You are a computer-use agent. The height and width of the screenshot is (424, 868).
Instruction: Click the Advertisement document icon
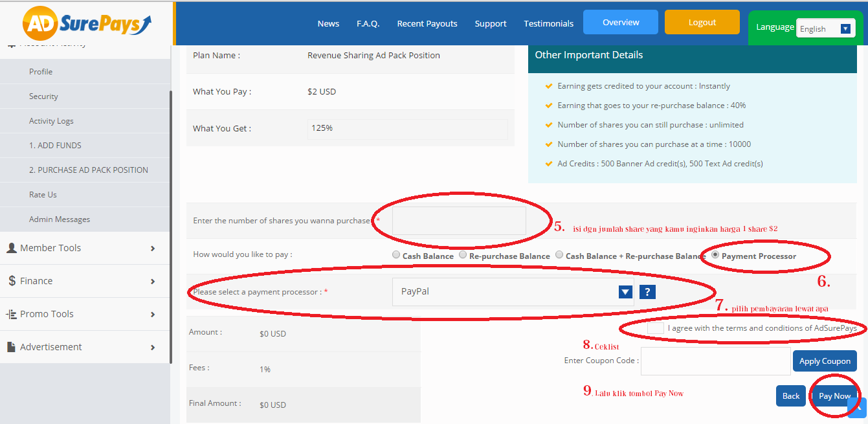click(11, 347)
